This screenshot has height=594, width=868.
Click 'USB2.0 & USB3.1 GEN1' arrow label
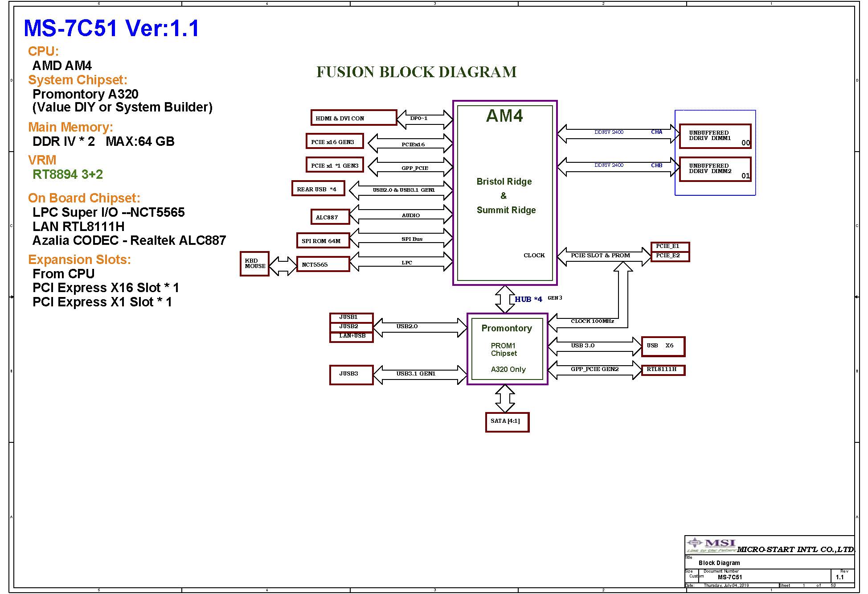[404, 190]
